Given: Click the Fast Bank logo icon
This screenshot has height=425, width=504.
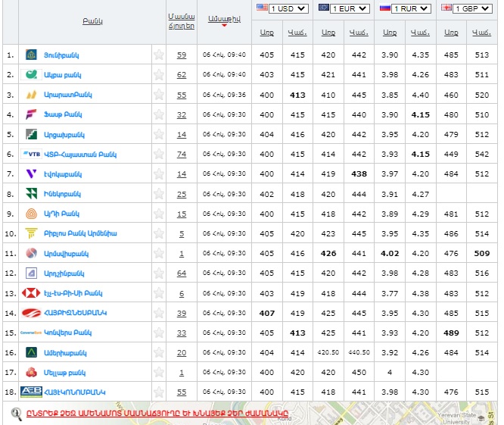Looking at the screenshot, I should [31, 114].
